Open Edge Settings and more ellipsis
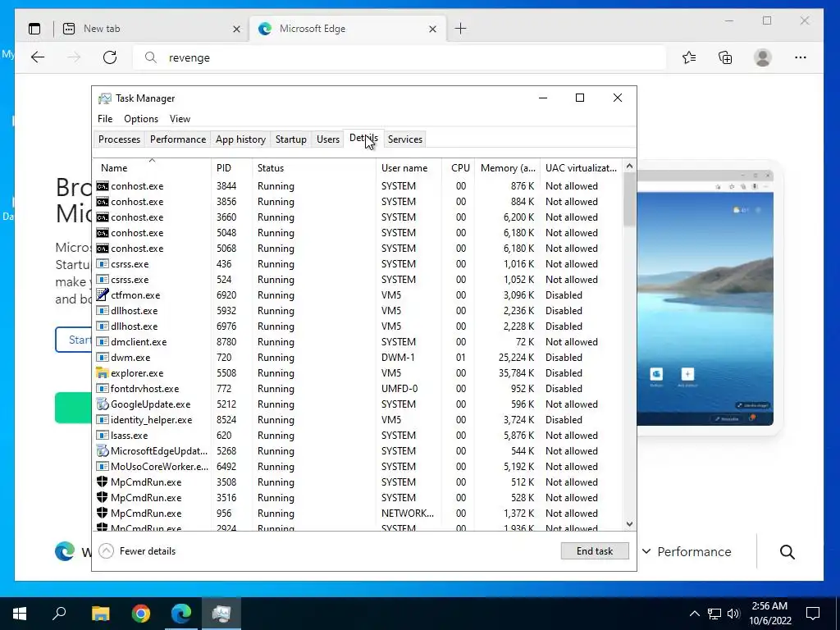Screen dimensions: 840x630 point(801,57)
